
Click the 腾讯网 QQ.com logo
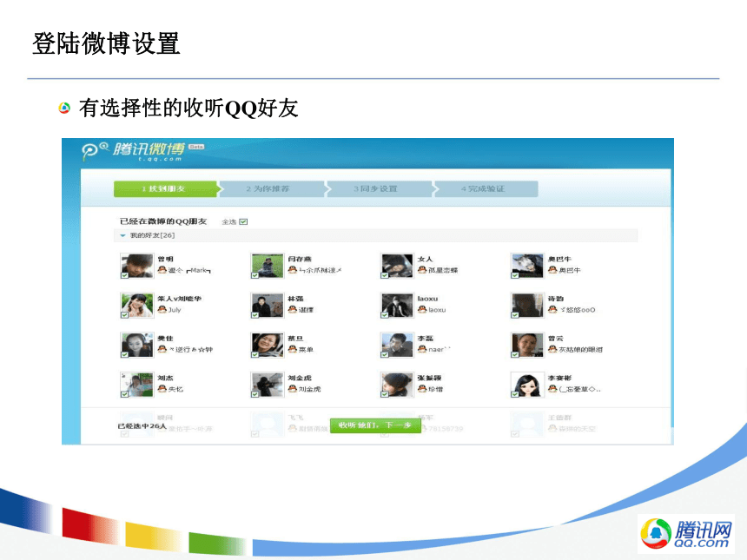[x=686, y=533]
